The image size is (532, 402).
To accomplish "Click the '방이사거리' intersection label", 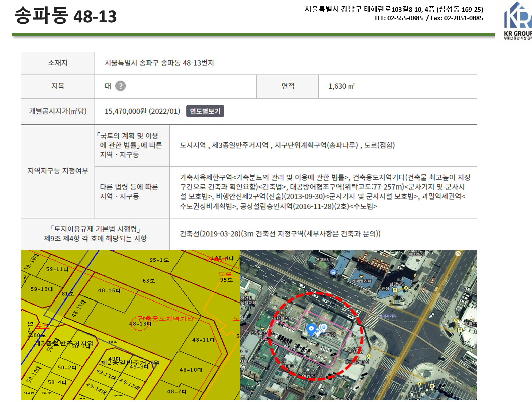I will pyautogui.click(x=388, y=316).
